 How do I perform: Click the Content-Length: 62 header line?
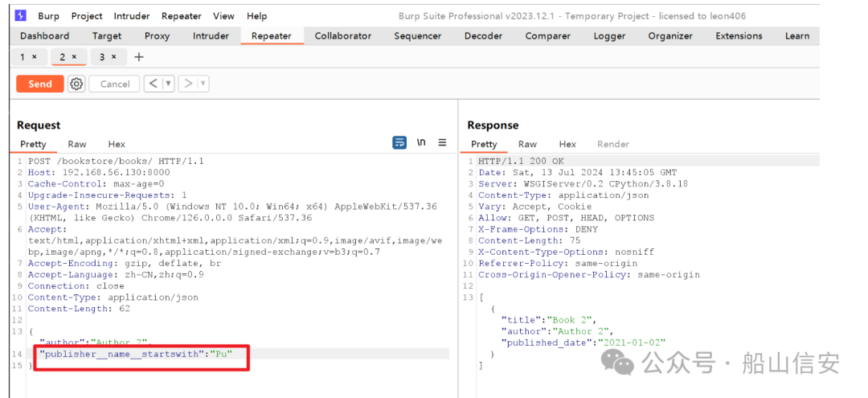click(79, 308)
